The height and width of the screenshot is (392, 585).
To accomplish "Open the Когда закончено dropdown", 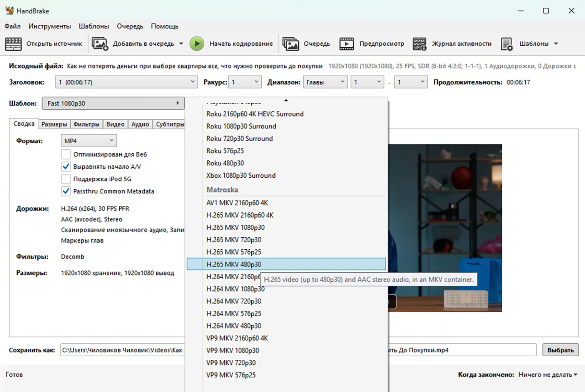I will tap(548, 374).
